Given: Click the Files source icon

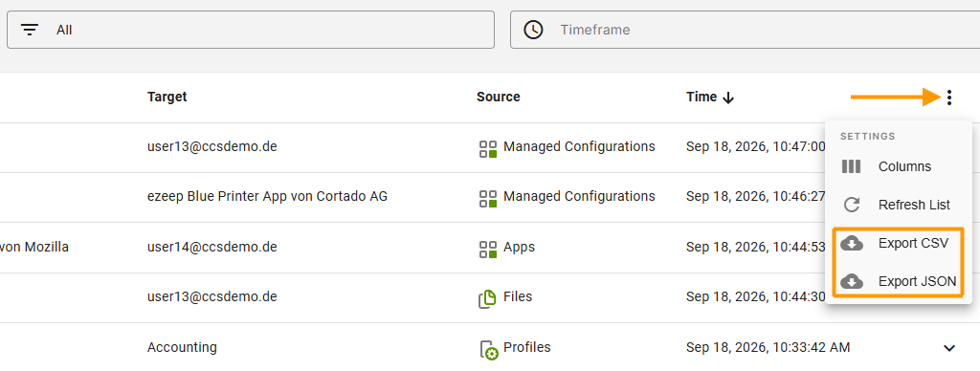Looking at the screenshot, I should click(x=487, y=298).
